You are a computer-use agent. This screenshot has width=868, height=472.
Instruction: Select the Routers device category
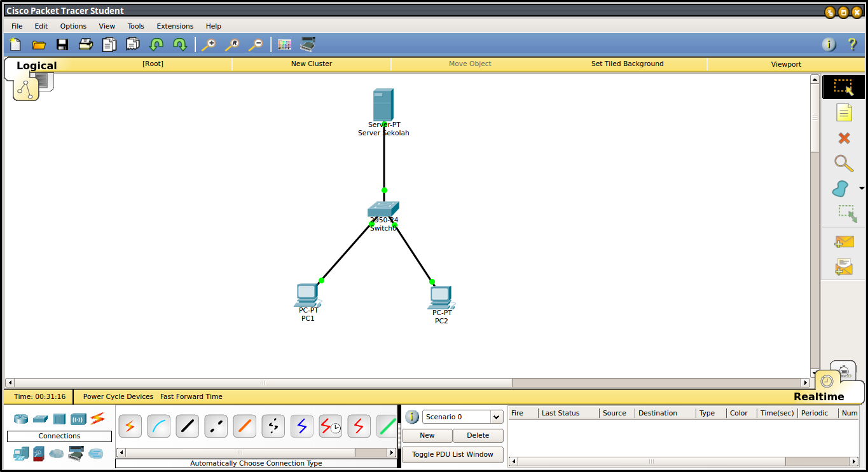[21, 419]
